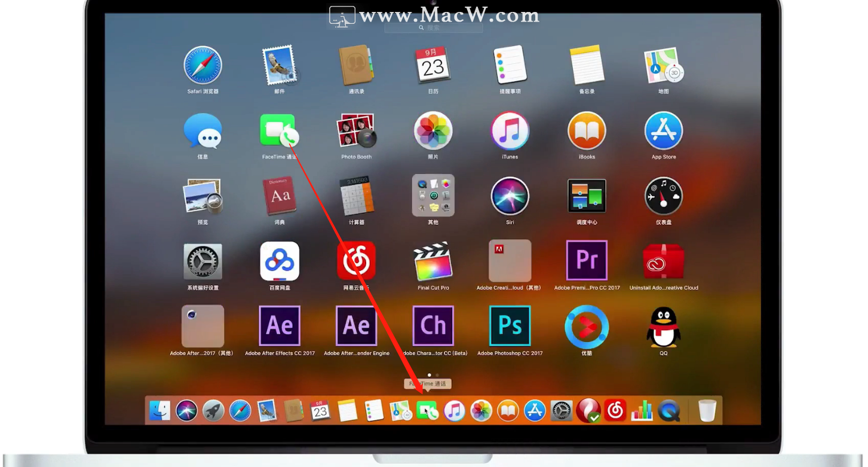Launch 计算器 calculator app
This screenshot has width=868, height=467.
point(357,196)
